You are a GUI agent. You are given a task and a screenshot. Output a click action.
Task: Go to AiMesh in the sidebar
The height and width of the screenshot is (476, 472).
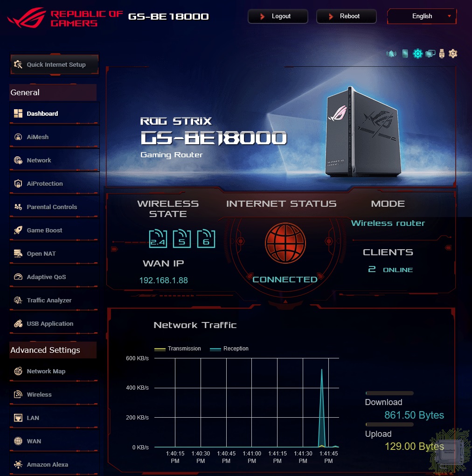[x=55, y=137]
